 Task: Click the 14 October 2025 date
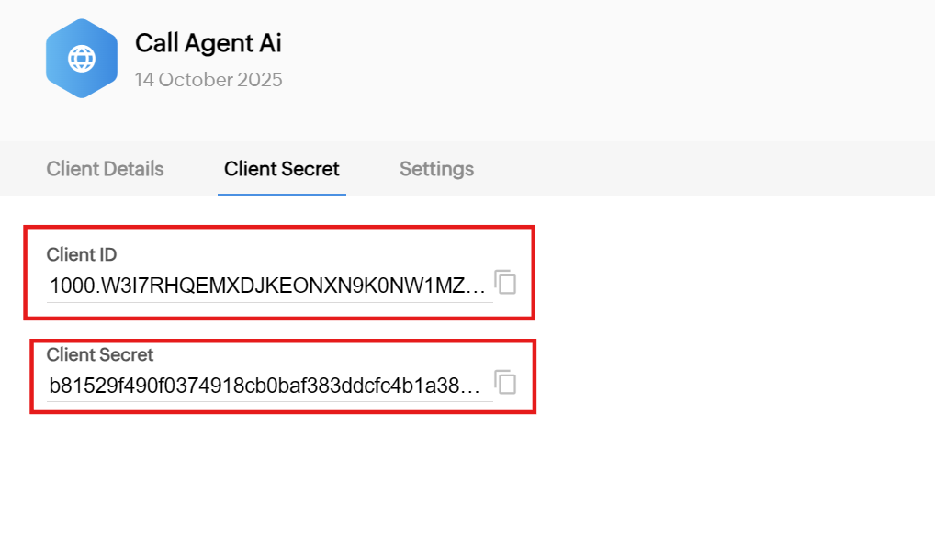click(x=208, y=80)
